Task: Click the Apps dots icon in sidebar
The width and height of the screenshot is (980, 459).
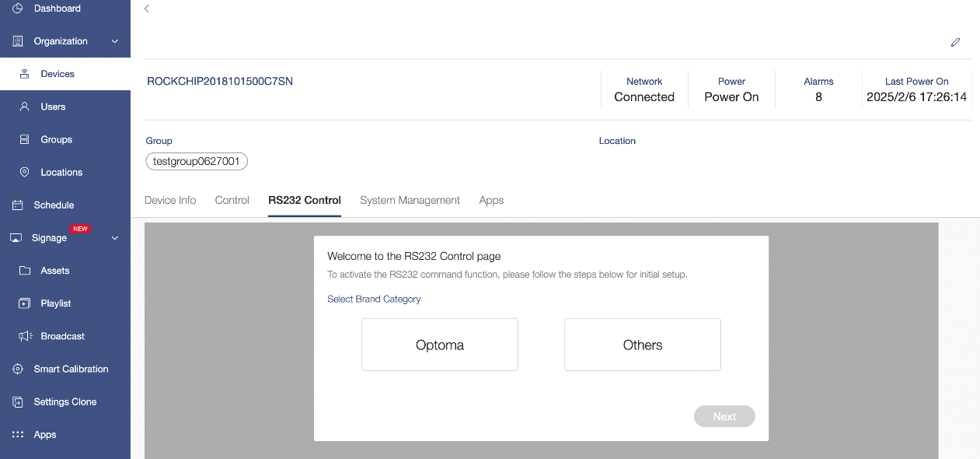Action: pos(18,435)
